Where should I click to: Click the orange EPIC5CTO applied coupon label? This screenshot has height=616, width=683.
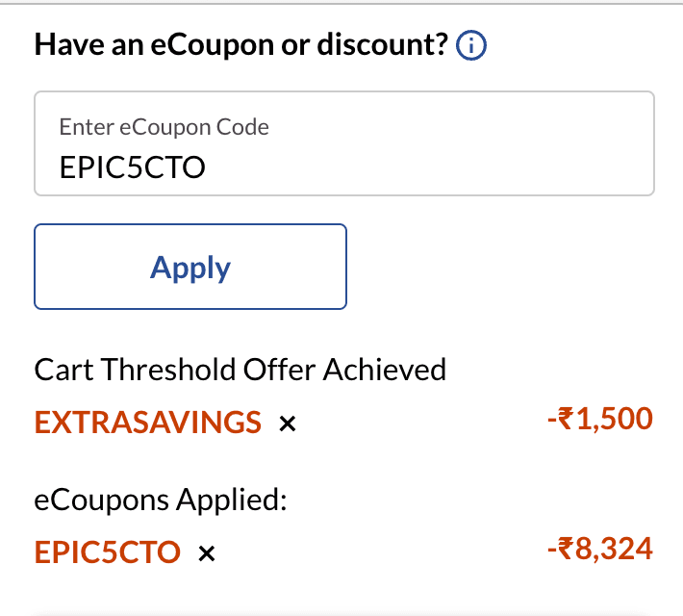pyautogui.click(x=107, y=552)
